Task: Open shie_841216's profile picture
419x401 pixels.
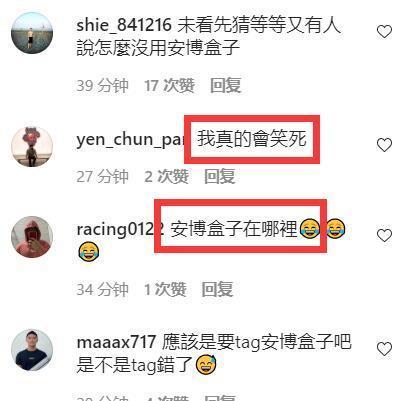Action: coord(32,33)
